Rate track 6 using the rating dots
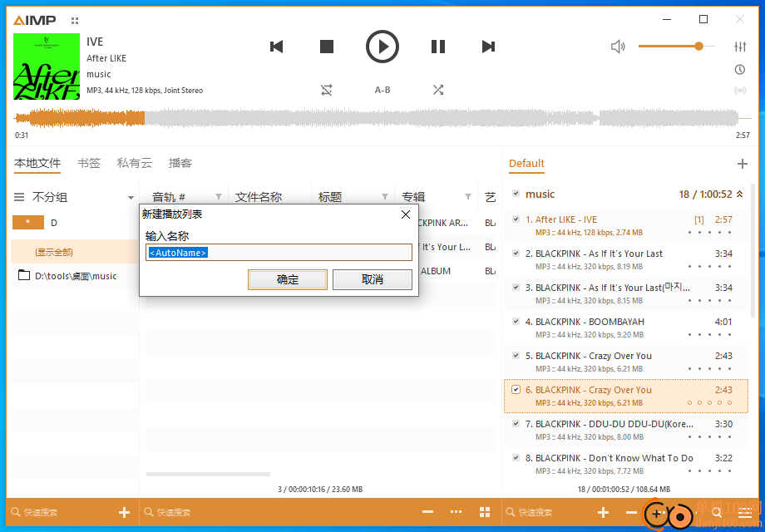The image size is (765, 532). tap(710, 403)
